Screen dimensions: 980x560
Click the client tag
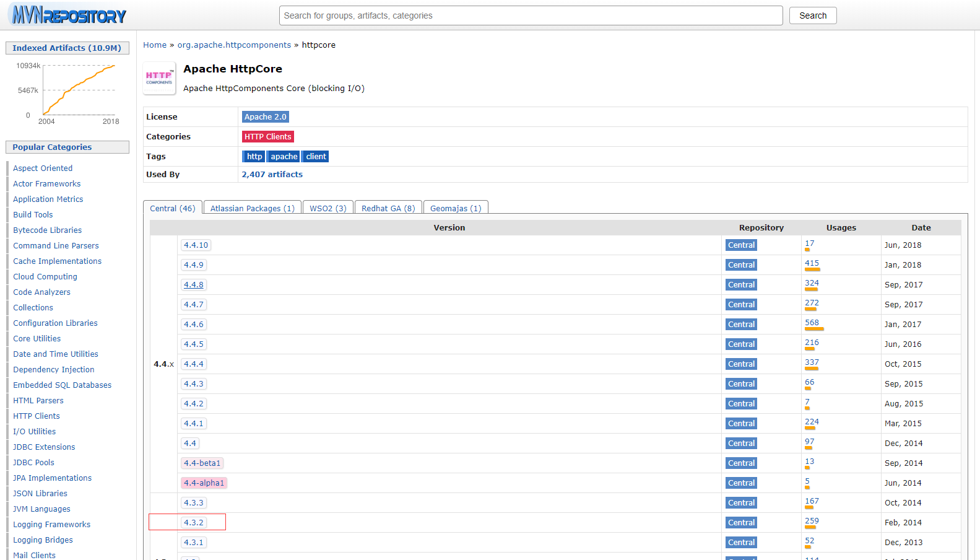[316, 157]
